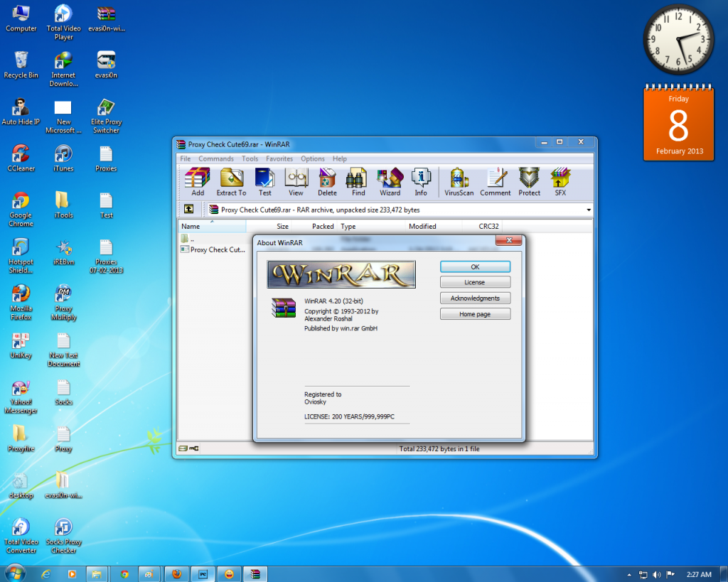Open the Tools menu
This screenshot has width=728, height=582.
point(250,158)
